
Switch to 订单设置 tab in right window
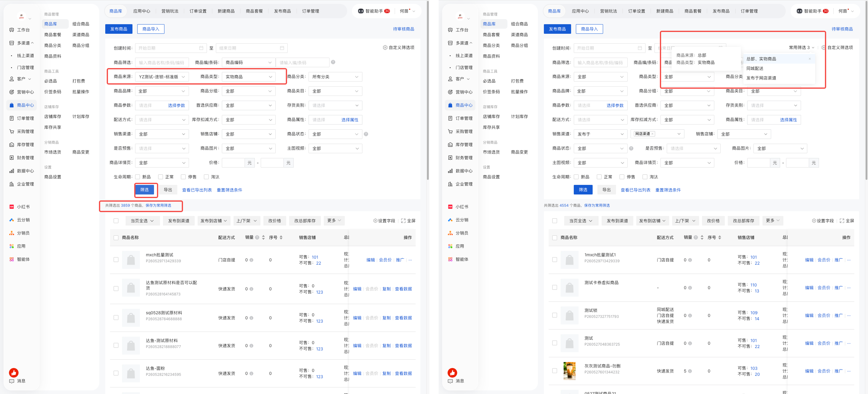point(637,11)
